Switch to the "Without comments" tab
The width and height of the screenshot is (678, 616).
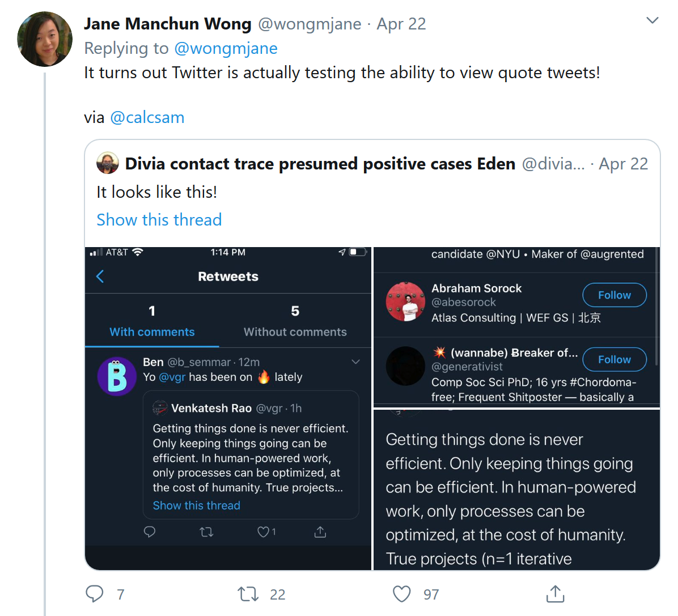coord(295,332)
